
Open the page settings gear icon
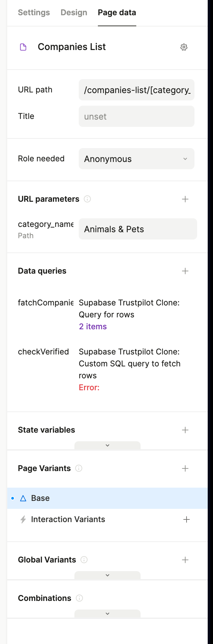(x=184, y=47)
